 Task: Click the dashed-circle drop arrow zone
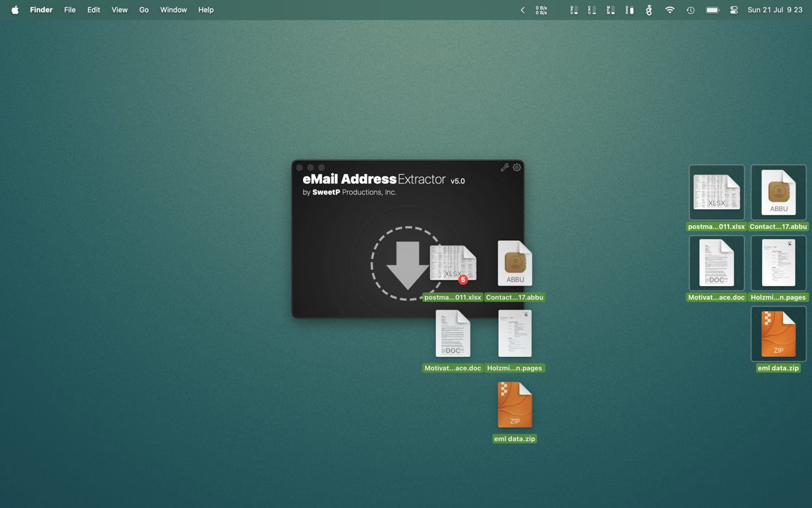pos(407,263)
